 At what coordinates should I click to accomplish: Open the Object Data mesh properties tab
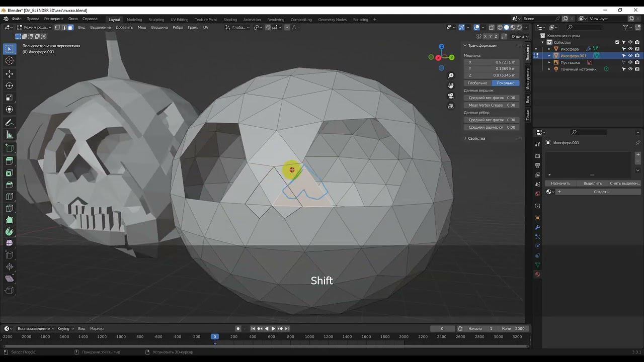coord(537,265)
